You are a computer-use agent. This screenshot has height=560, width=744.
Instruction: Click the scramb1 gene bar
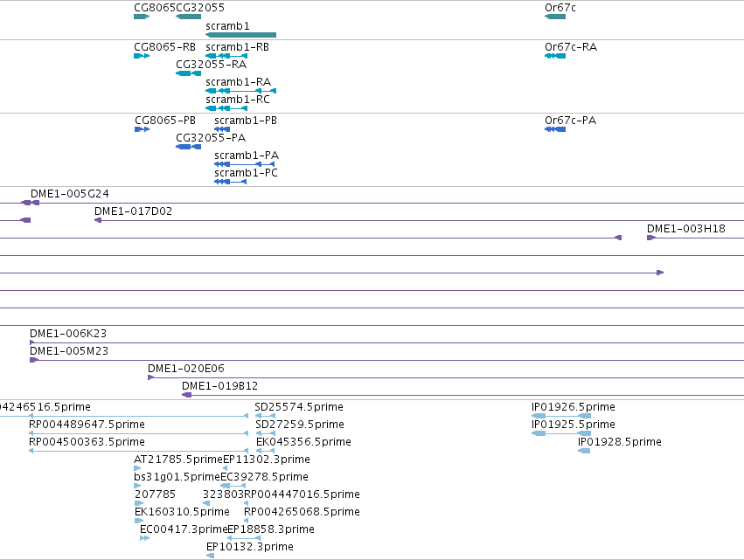(240, 35)
